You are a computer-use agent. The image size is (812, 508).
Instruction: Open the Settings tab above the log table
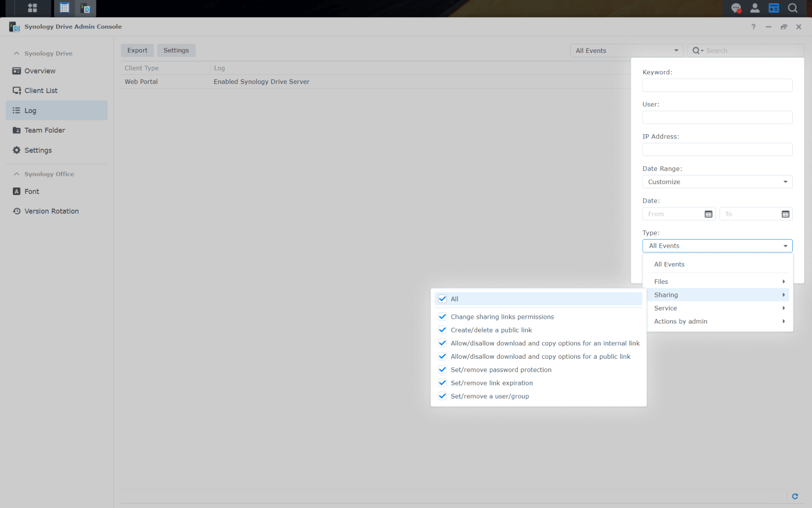coord(176,50)
